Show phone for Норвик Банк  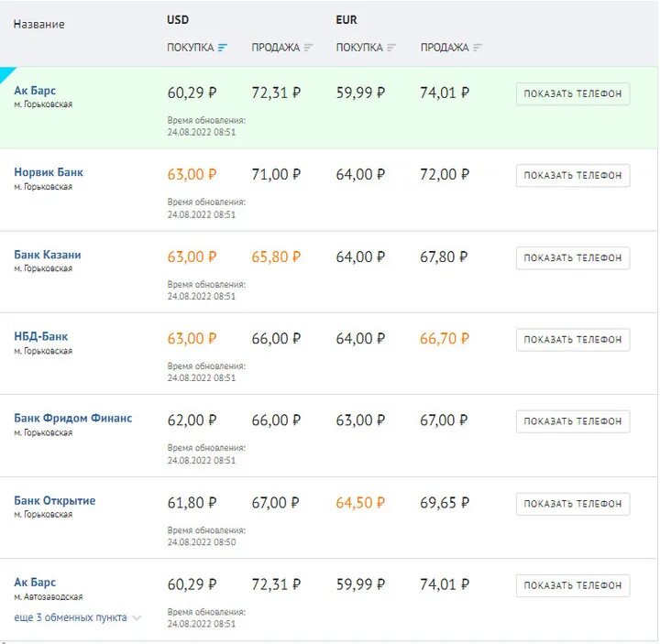[573, 176]
